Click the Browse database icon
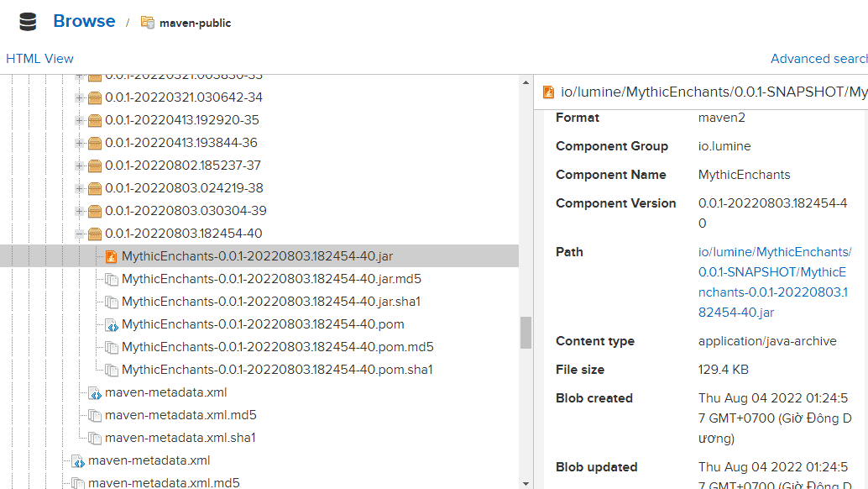The height and width of the screenshot is (489, 868). 28,22
